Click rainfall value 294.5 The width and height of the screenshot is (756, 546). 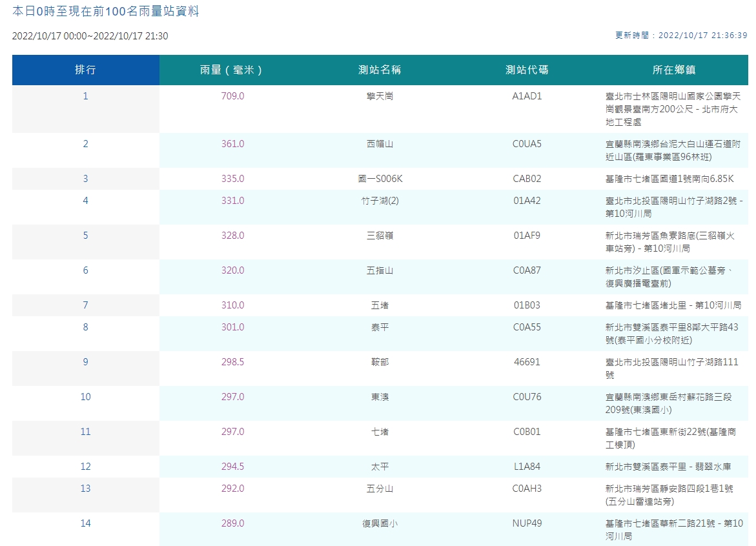click(233, 467)
